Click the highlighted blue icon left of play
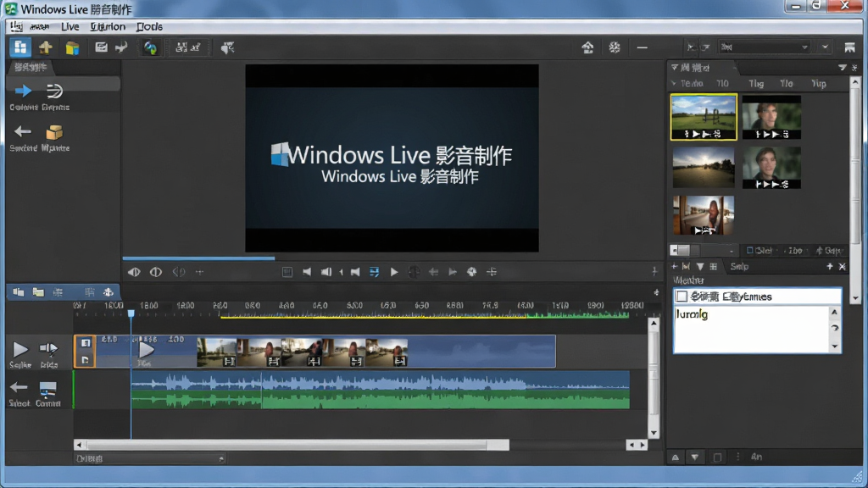The height and width of the screenshot is (488, 868). pyautogui.click(x=374, y=272)
